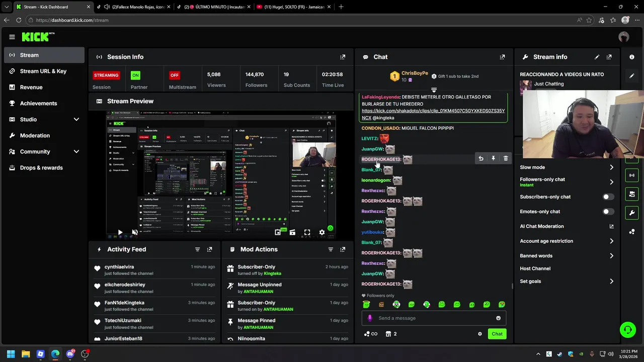This screenshot has width=644, height=362.
Task: Reply to ROGERHOKAGE13's hovered message
Action: pos(481,158)
